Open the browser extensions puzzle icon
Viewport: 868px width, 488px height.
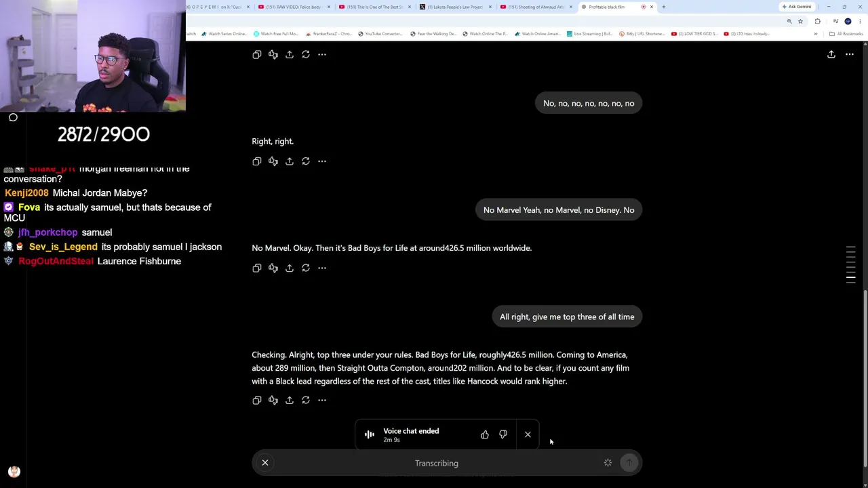point(817,21)
